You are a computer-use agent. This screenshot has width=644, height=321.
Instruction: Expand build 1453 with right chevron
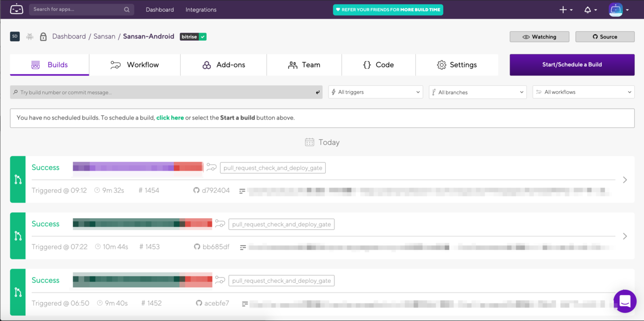tap(625, 236)
